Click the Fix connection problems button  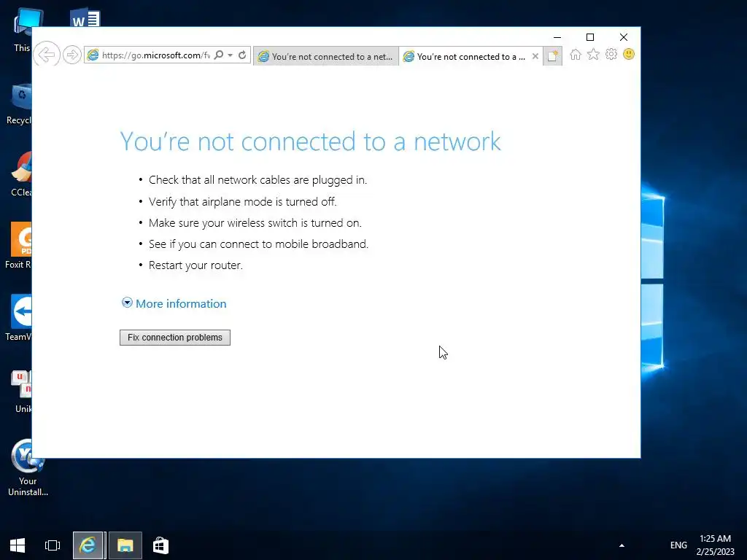tap(175, 338)
